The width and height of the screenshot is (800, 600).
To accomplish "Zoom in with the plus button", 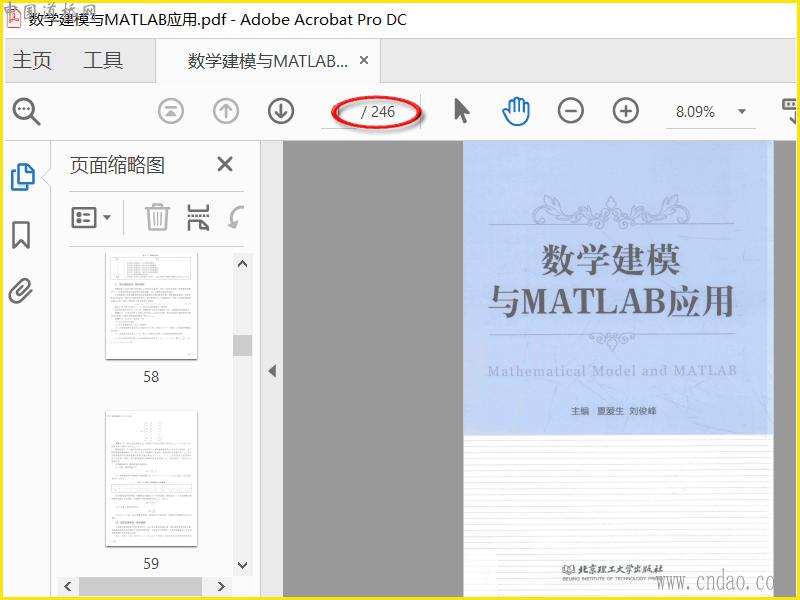I will tap(626, 111).
